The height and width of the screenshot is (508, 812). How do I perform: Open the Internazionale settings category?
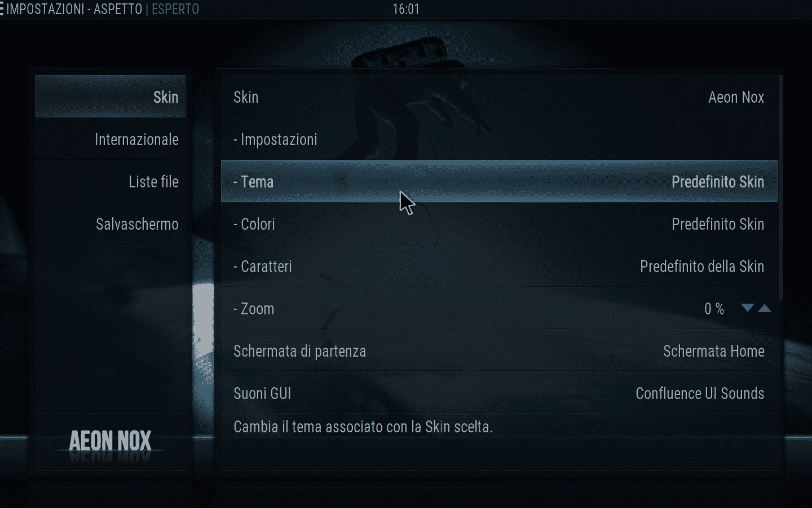coord(110,139)
